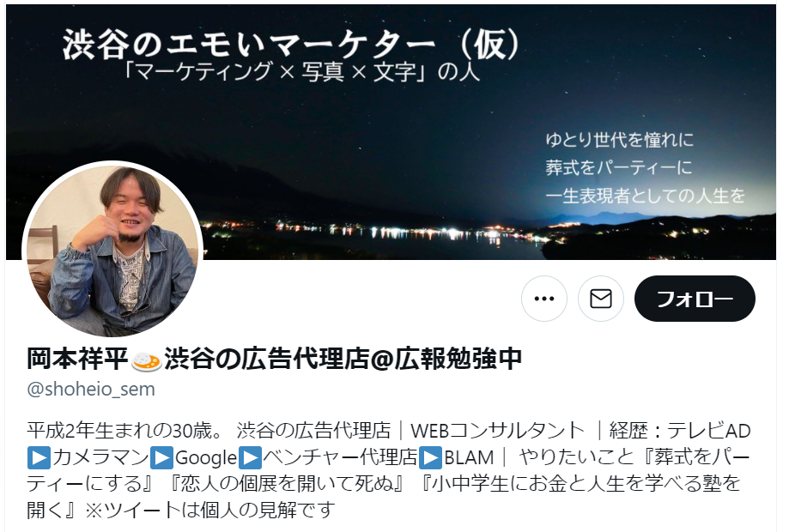Click the play arrow emoji before Google
Viewport: 789px width, 532px height.
(x=162, y=457)
